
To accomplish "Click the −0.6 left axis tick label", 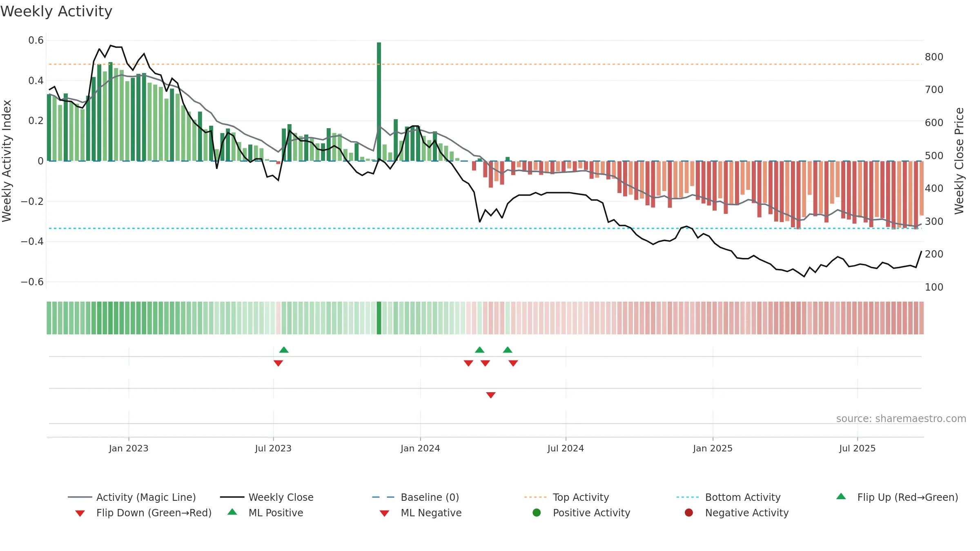I will click(x=32, y=282).
